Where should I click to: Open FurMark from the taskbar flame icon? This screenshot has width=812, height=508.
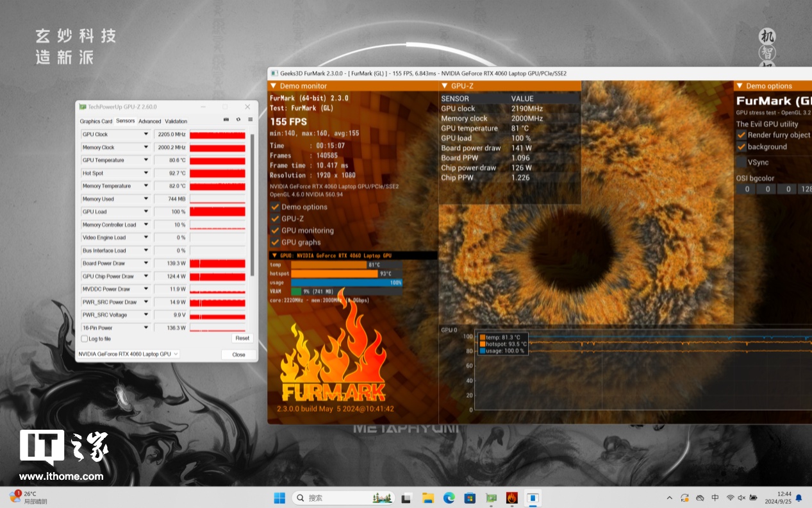pyautogui.click(x=511, y=498)
